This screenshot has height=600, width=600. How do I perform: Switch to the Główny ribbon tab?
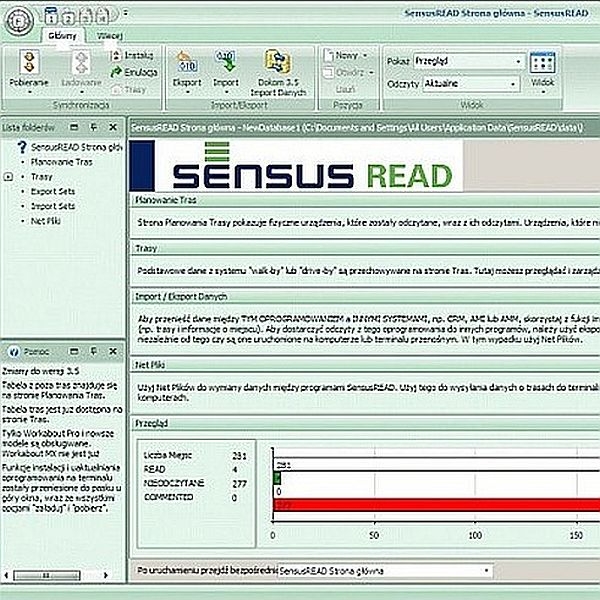coord(62,36)
